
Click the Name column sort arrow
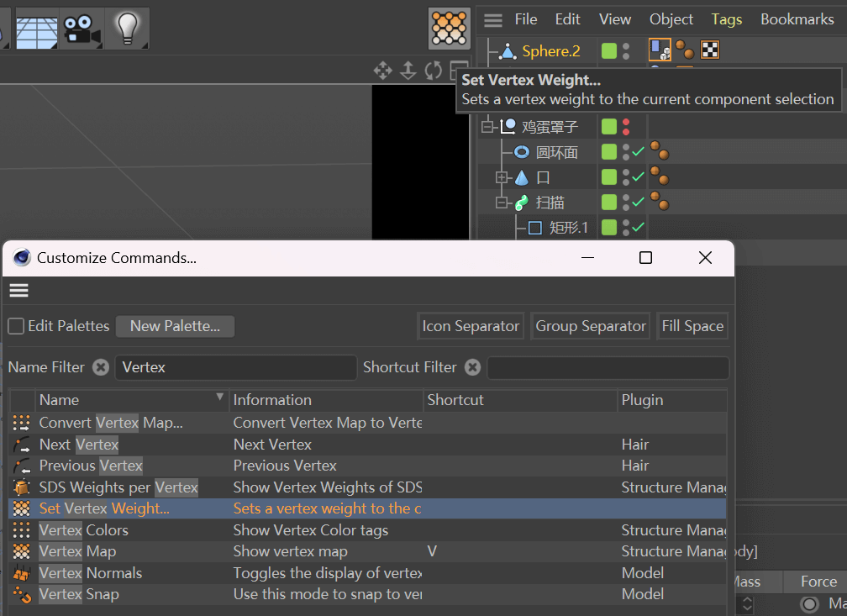coord(220,397)
